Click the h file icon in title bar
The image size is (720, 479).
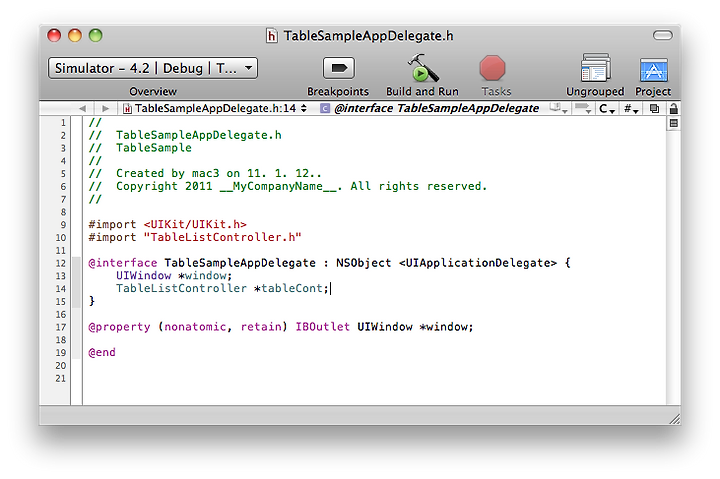(x=272, y=35)
